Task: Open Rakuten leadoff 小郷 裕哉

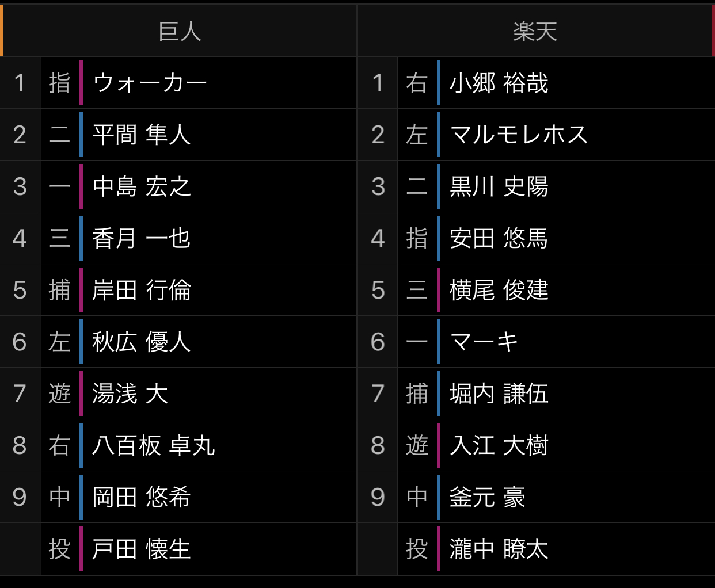Action: [x=499, y=83]
